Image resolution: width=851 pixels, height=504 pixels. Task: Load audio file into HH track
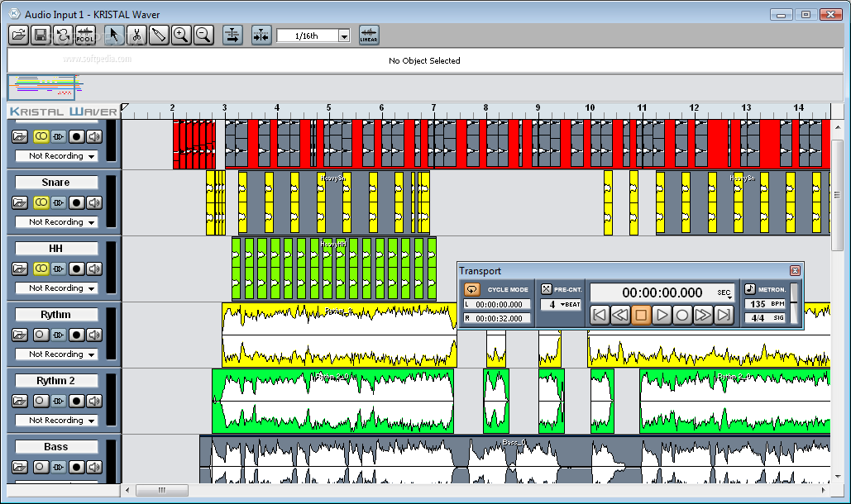point(20,269)
